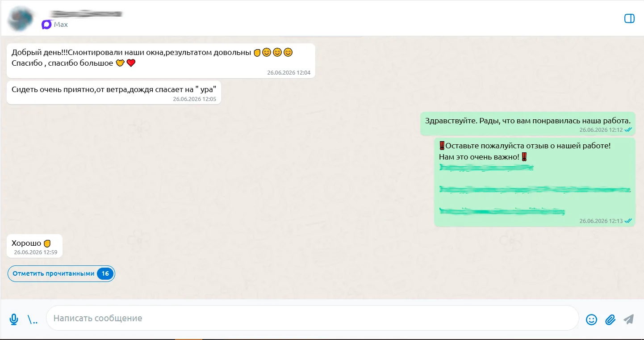
Task: Focus the 'Написать сообщение' input field
Action: pyautogui.click(x=312, y=318)
